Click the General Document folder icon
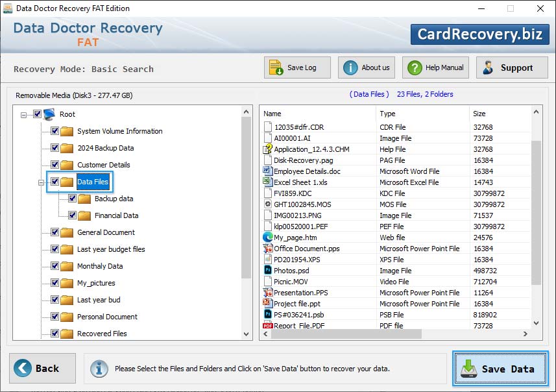 pyautogui.click(x=67, y=232)
